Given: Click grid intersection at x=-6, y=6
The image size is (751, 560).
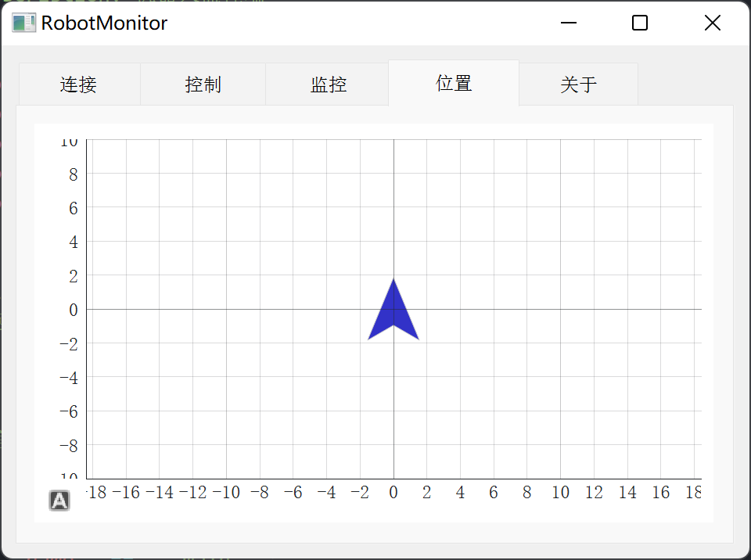Looking at the screenshot, I should point(293,207).
